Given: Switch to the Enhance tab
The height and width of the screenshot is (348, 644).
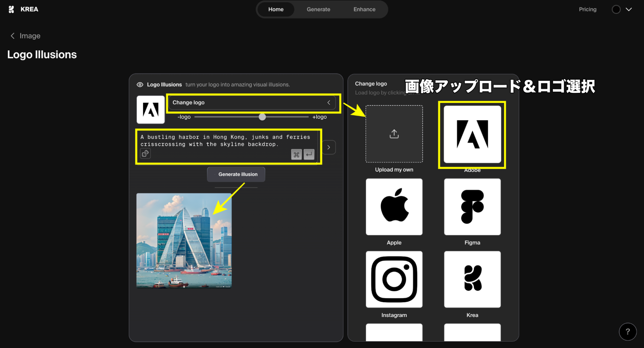Looking at the screenshot, I should pos(364,9).
